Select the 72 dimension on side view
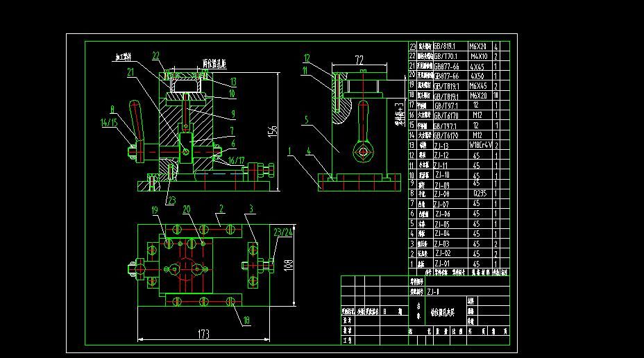644x358 pixels. 359,61
